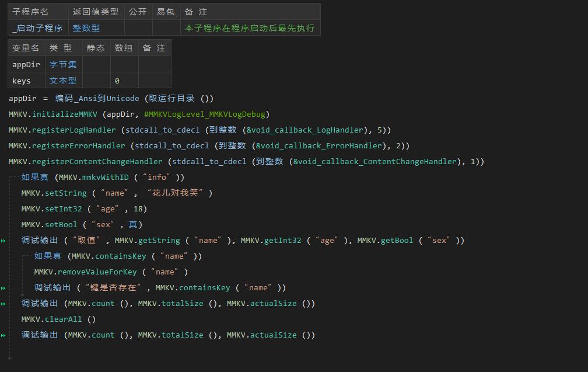Click type 字节集 of appDir
The width and height of the screenshot is (588, 372).
pyautogui.click(x=63, y=65)
